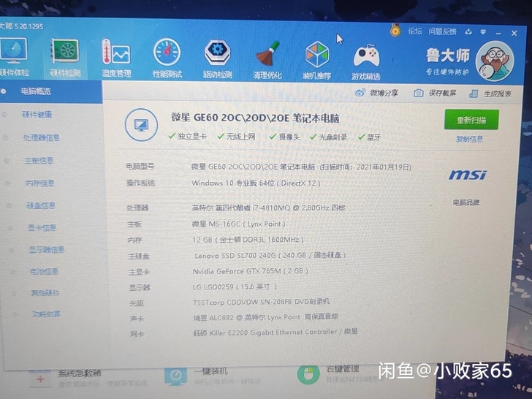Click the skin shirt icon in title bar
This screenshot has width=532, height=399.
[x=468, y=31]
